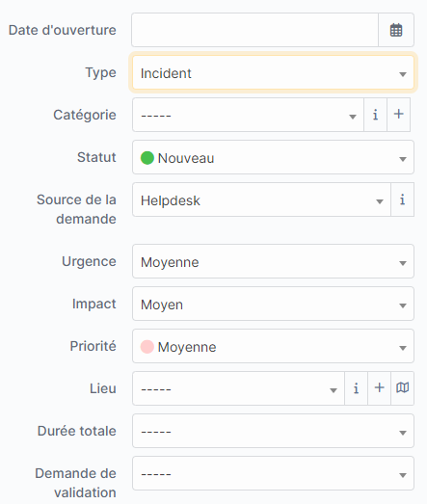Open the map icon for Lieu

point(403,388)
